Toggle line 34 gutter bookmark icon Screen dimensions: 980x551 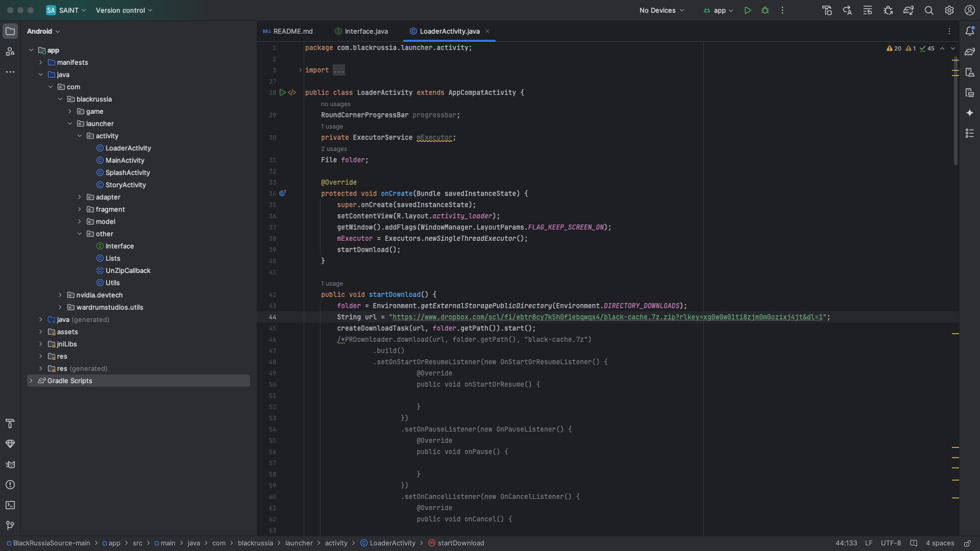283,194
